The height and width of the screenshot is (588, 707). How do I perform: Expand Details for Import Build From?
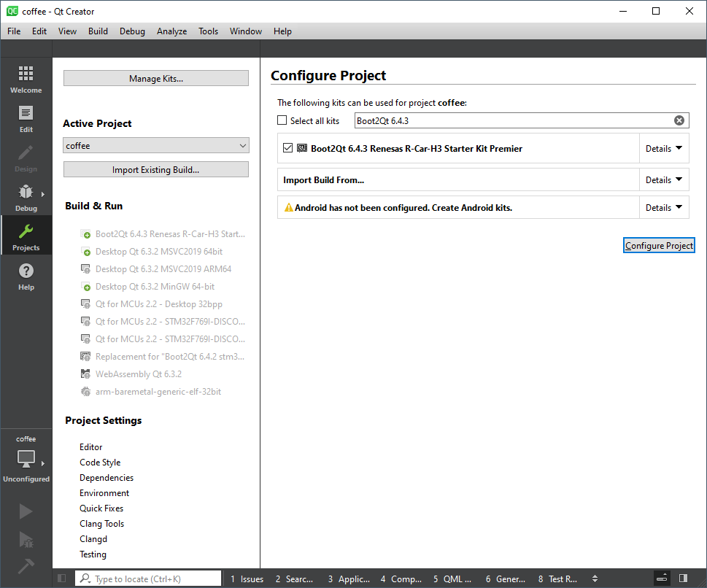point(664,179)
